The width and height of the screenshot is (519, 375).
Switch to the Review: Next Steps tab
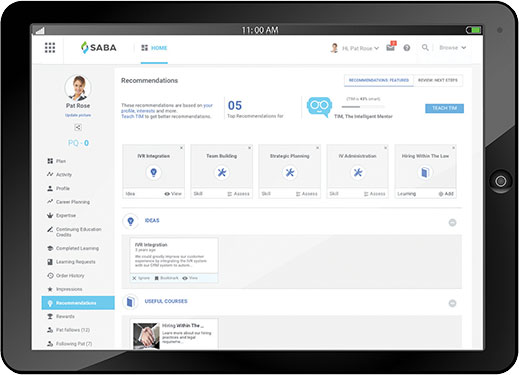tap(438, 80)
